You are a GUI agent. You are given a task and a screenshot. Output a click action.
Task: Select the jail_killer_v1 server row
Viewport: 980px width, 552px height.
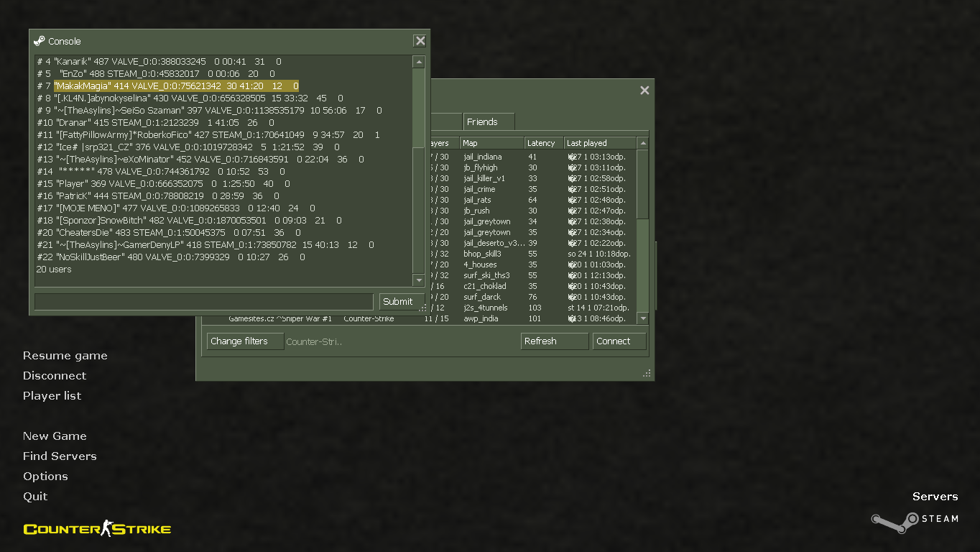[x=532, y=178]
